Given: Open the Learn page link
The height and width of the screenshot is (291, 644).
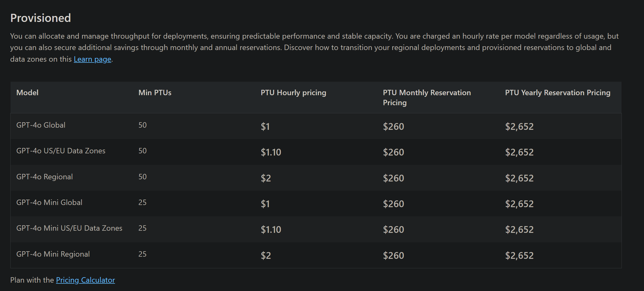Looking at the screenshot, I should click(92, 59).
